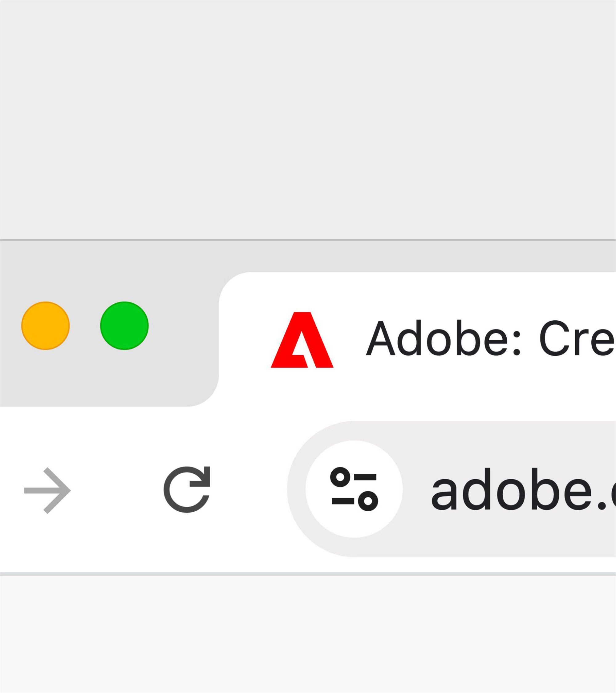Show connection and permissions info for adobe

[354, 489]
